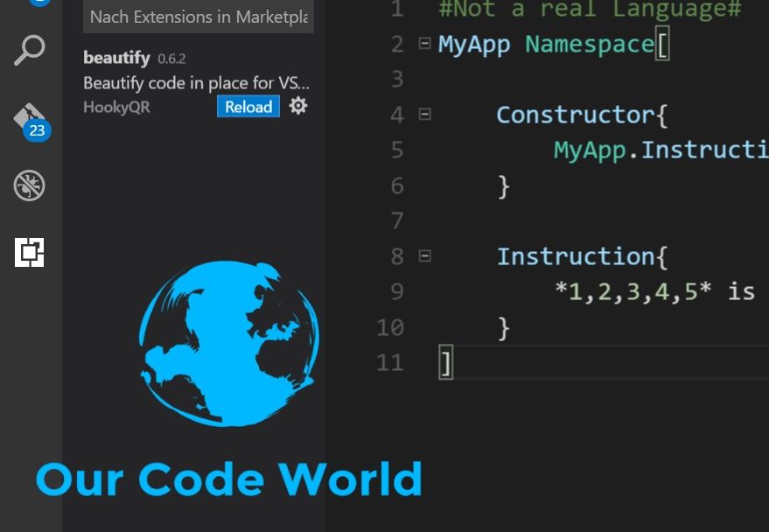Open the Search view icon

[30, 50]
